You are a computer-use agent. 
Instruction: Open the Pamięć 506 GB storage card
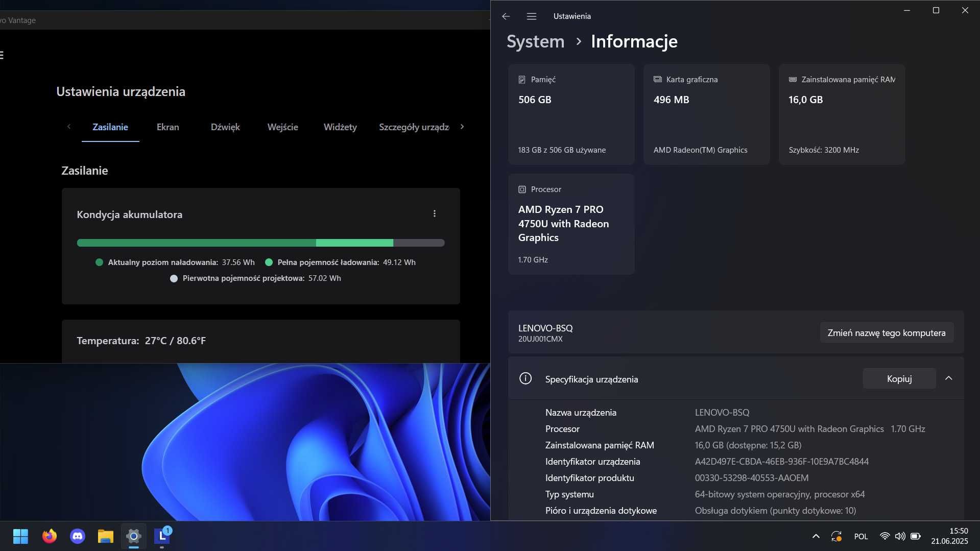click(571, 114)
